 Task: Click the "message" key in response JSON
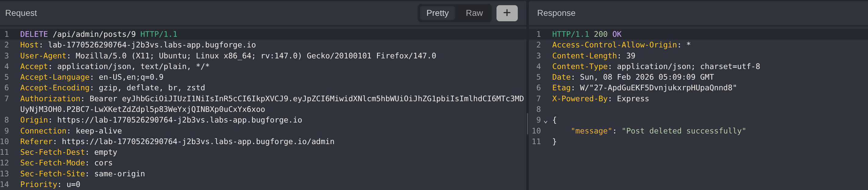pyautogui.click(x=591, y=131)
